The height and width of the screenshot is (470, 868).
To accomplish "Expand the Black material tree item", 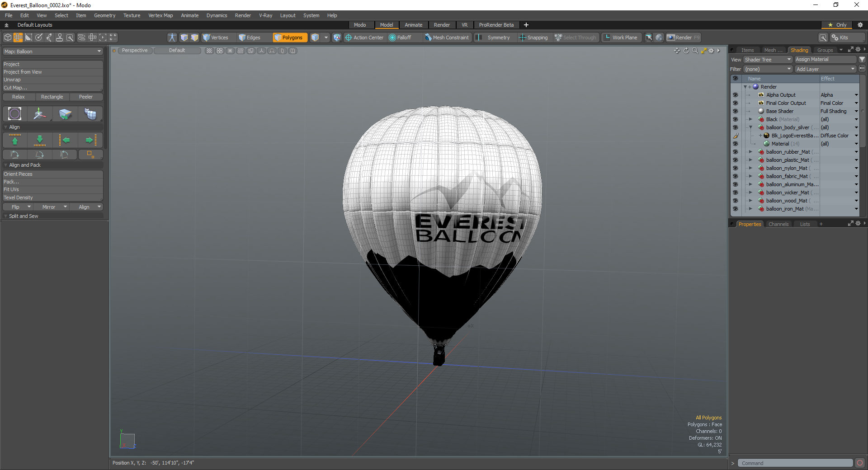I will 750,119.
